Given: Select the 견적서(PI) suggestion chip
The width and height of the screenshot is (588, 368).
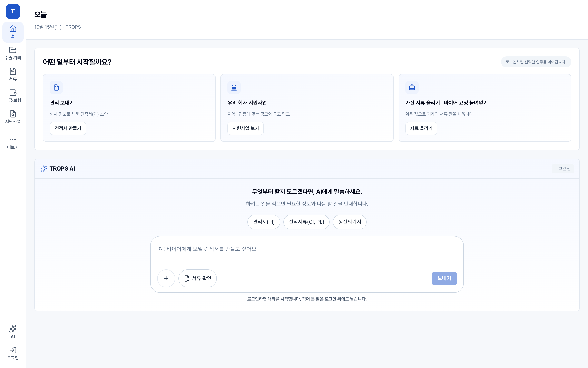Looking at the screenshot, I should pyautogui.click(x=264, y=222).
